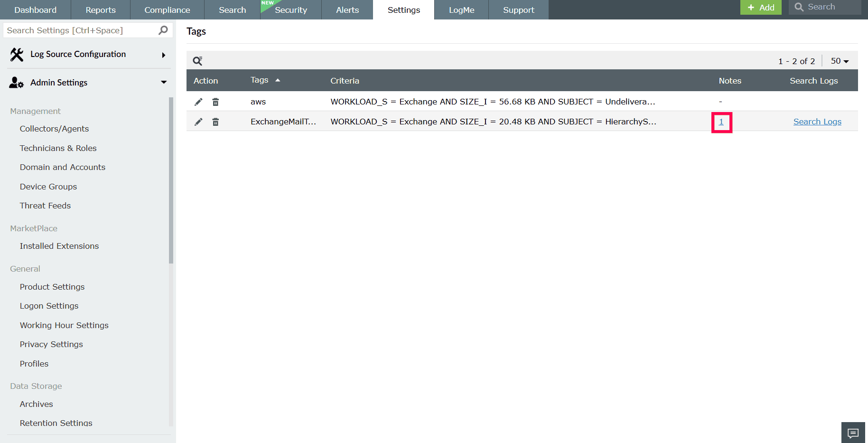868x443 pixels.
Task: Open the chat feedback icon
Action: (x=853, y=433)
